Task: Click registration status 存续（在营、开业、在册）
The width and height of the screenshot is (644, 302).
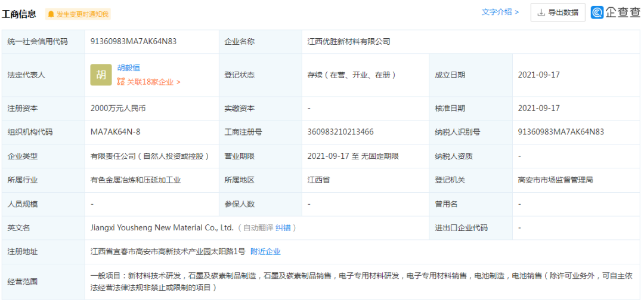Action: [x=351, y=75]
